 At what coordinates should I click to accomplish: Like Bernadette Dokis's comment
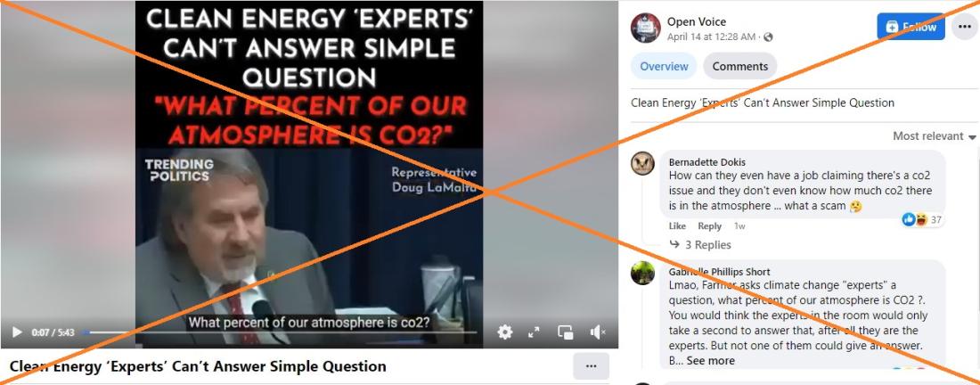coord(677,226)
